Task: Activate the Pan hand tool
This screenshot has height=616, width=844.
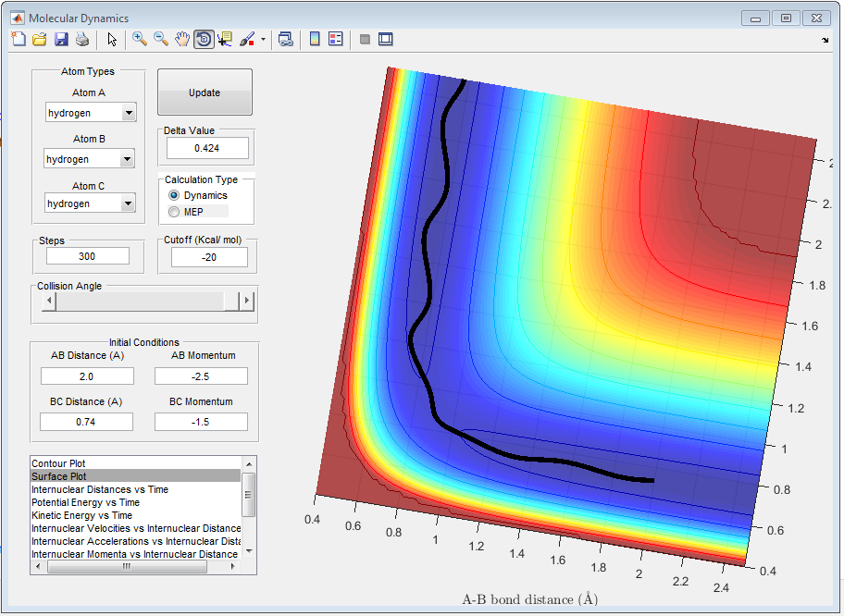Action: (182, 39)
